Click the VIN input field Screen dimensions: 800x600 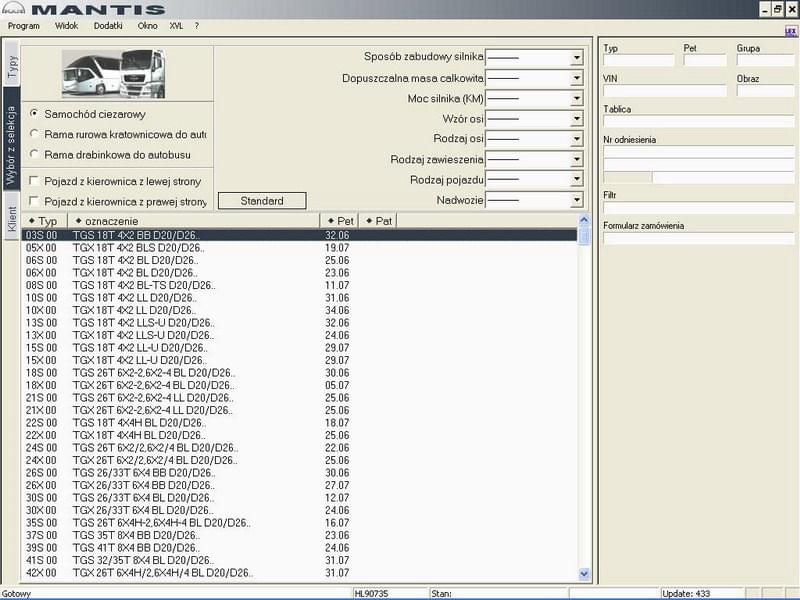[665, 91]
